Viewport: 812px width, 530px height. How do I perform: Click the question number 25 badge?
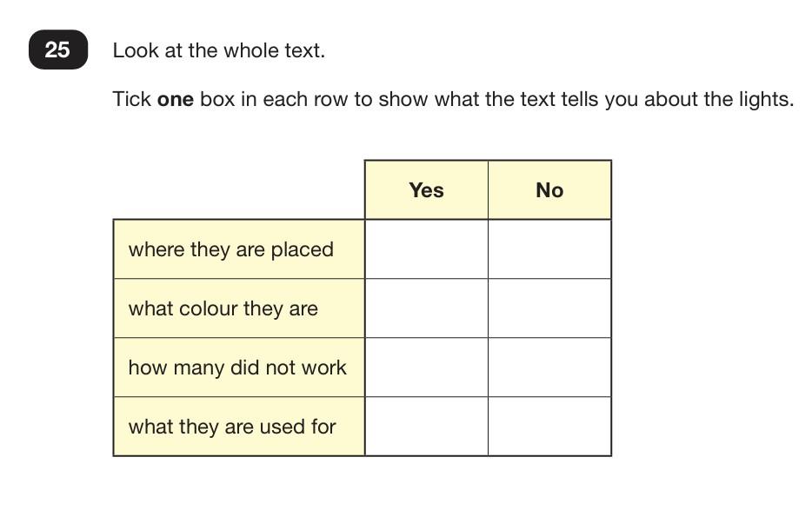click(57, 50)
